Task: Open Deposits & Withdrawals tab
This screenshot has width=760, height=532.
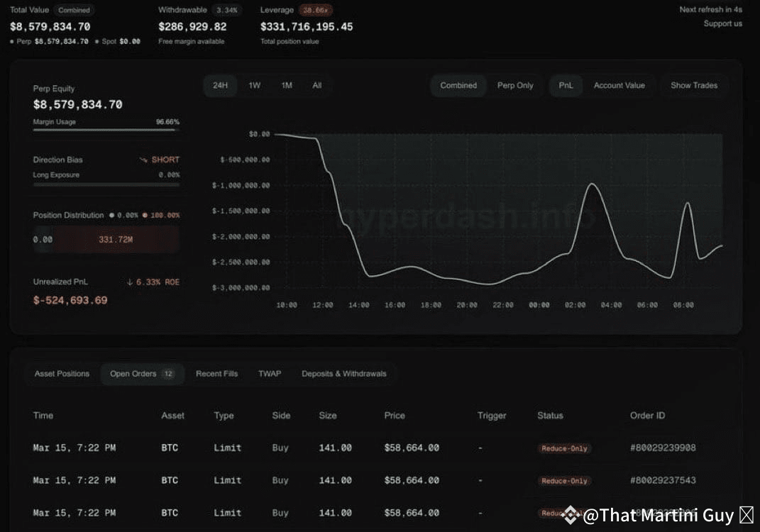Action: [344, 374]
